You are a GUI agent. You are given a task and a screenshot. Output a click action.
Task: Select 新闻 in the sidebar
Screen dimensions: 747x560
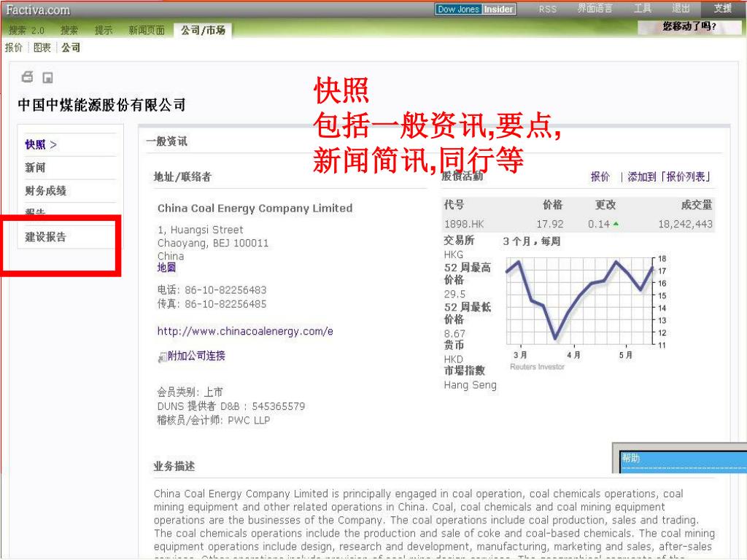click(35, 168)
